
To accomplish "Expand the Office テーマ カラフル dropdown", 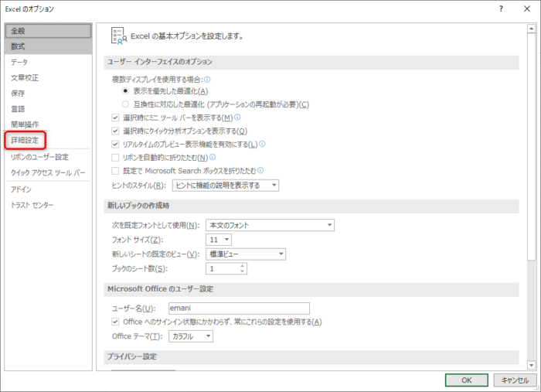I will click(x=191, y=336).
